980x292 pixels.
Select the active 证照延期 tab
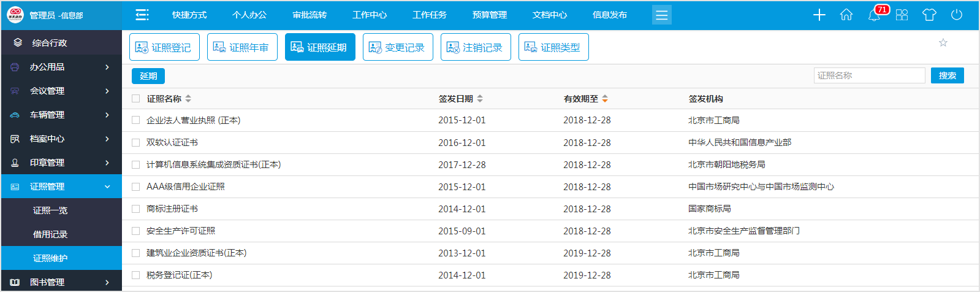tap(320, 47)
